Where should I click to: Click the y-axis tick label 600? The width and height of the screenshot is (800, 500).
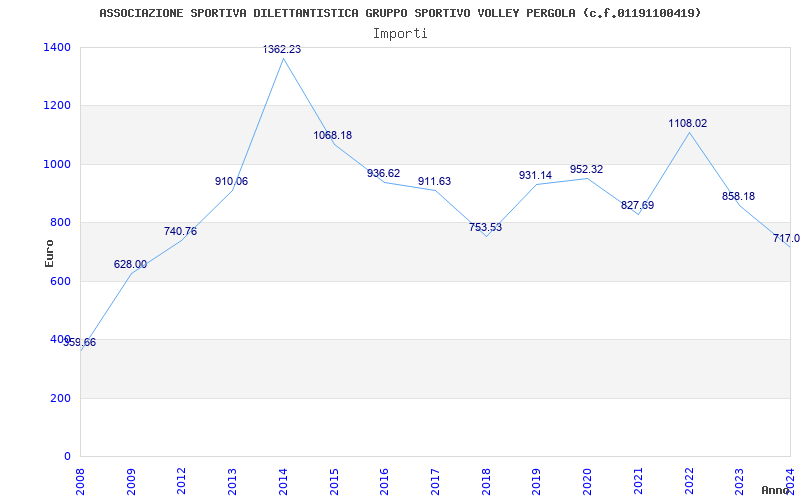pyautogui.click(x=60, y=281)
